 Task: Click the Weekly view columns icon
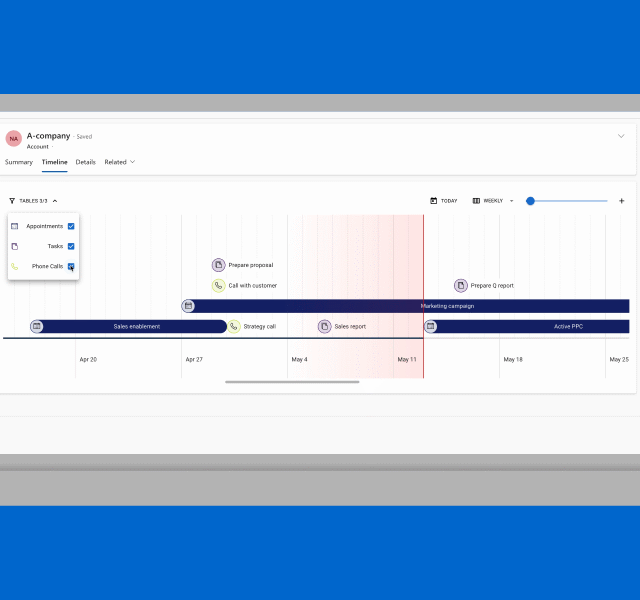click(x=476, y=201)
